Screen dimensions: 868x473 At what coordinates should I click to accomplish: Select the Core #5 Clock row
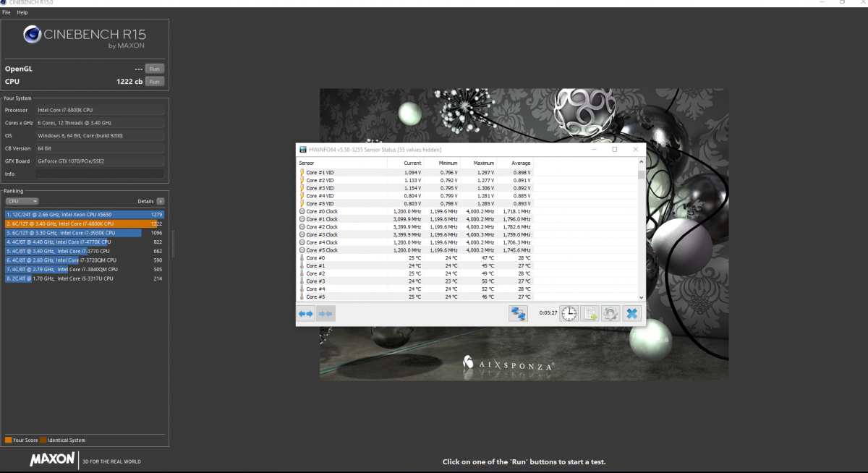[416, 250]
